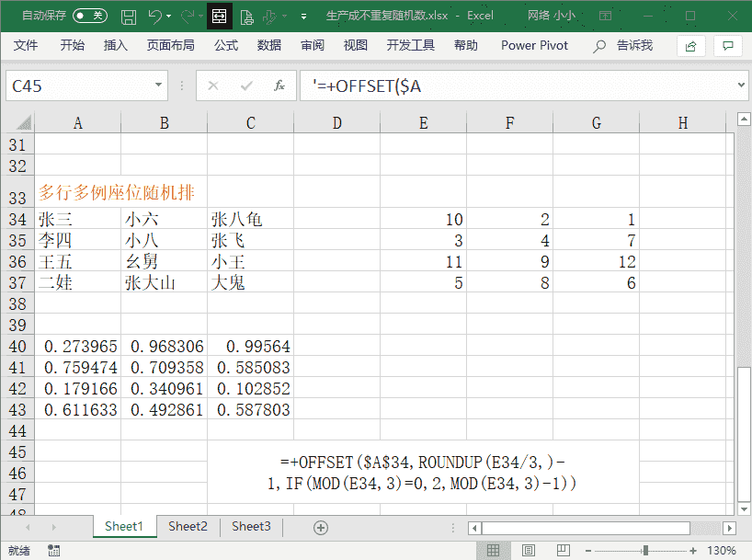Click horizontal scrollbar right arrow
752x560 pixels.
(x=729, y=528)
